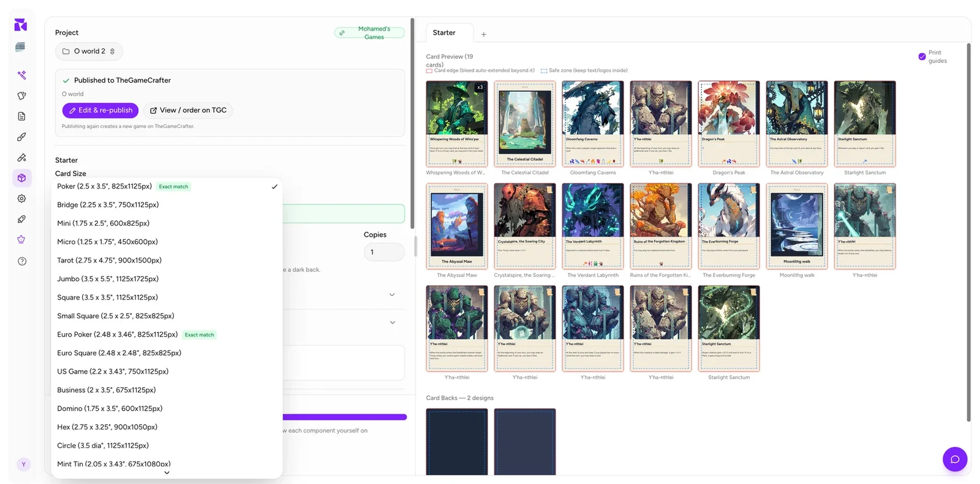
Task: Click Edit & re-publish button
Action: [x=100, y=110]
